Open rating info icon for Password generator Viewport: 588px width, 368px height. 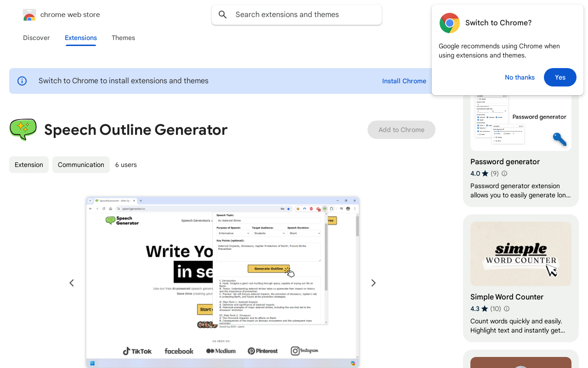click(504, 173)
